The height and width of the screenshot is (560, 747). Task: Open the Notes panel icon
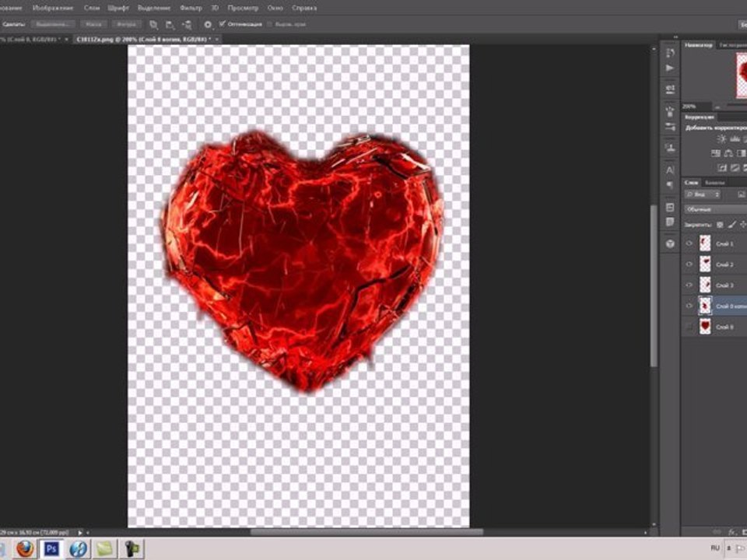670,222
